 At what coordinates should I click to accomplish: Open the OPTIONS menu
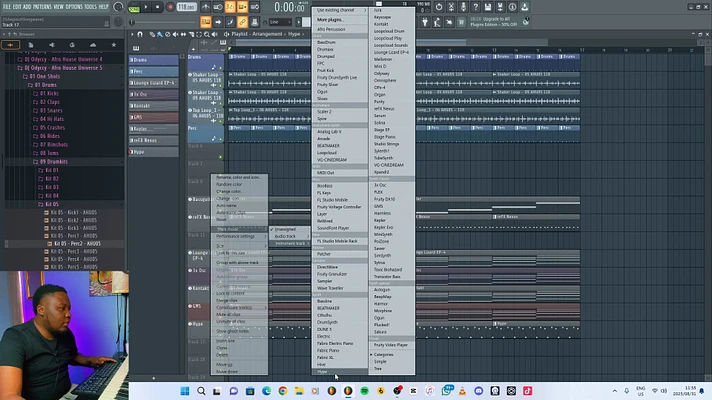pyautogui.click(x=74, y=7)
